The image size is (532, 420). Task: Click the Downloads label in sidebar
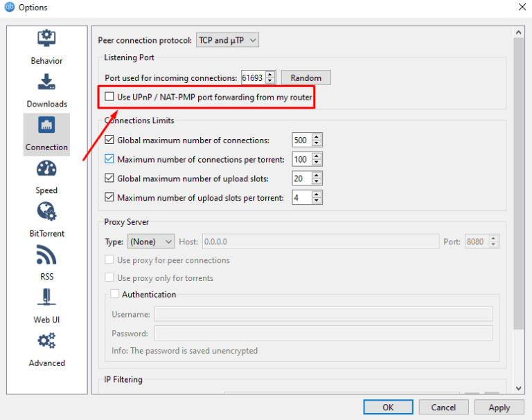click(47, 104)
